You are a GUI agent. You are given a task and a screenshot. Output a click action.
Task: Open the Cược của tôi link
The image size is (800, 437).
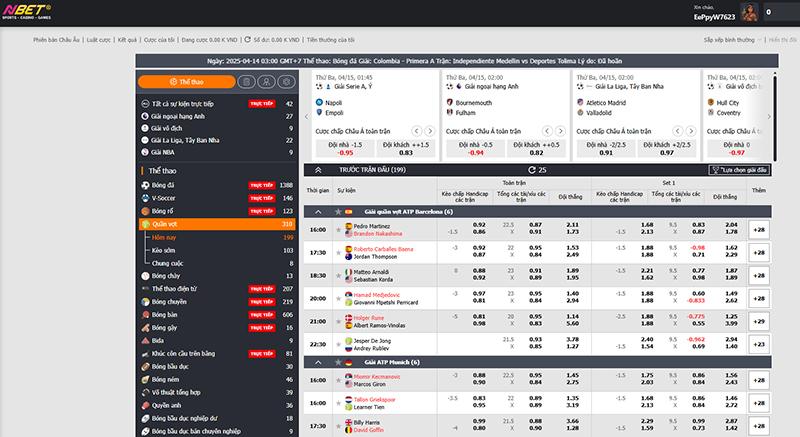click(x=159, y=40)
